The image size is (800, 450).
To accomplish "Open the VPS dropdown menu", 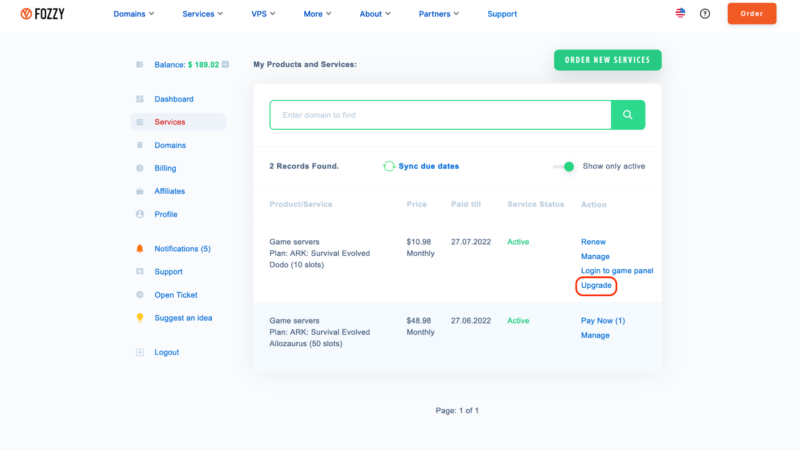I will [x=264, y=14].
